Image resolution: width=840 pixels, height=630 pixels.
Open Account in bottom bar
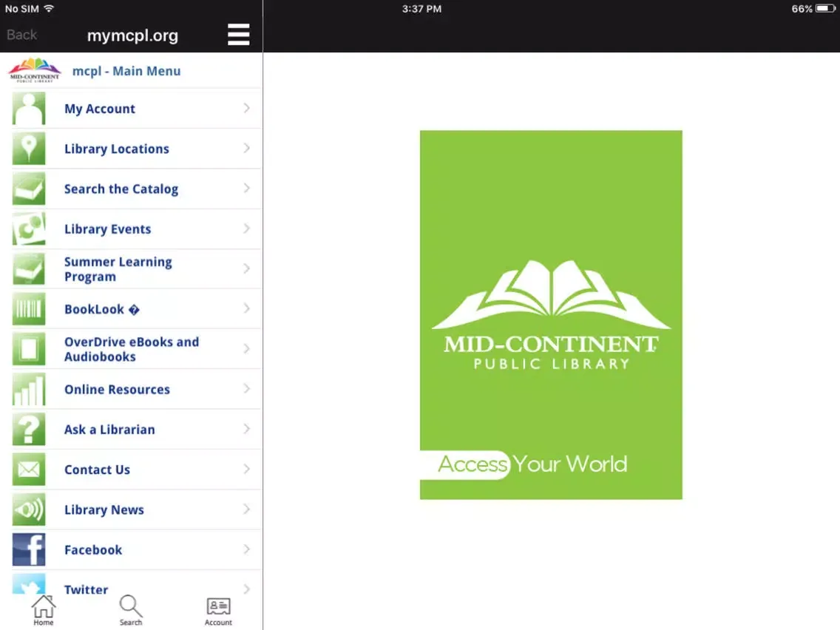point(218,612)
